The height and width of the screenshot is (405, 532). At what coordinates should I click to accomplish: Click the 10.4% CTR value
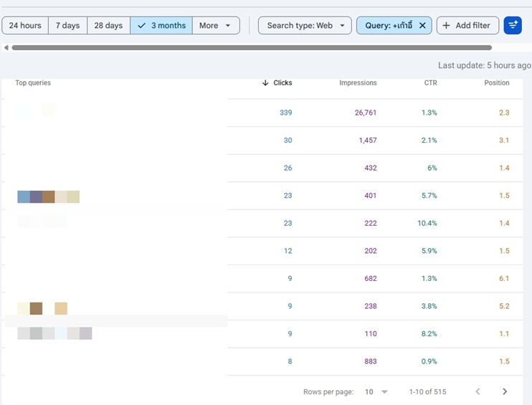[427, 223]
